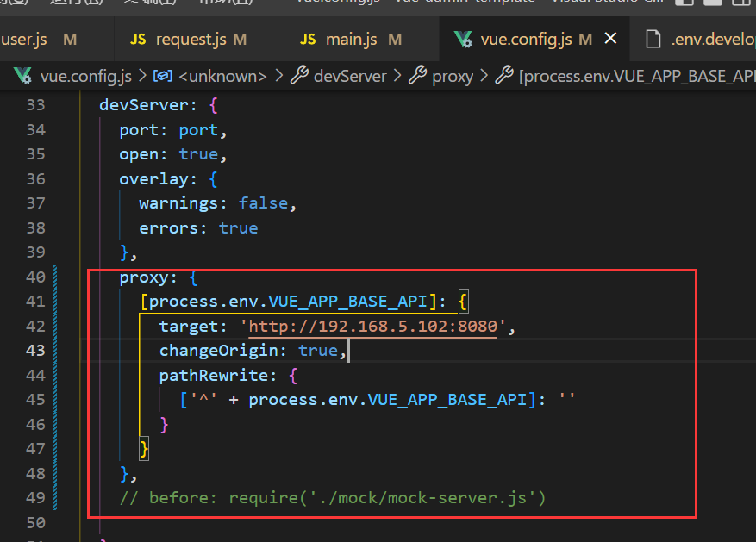Click the wrench icon before [process.env.VUE_APP_BASE_API breadcrumb
This screenshot has height=542, width=756.
point(504,77)
